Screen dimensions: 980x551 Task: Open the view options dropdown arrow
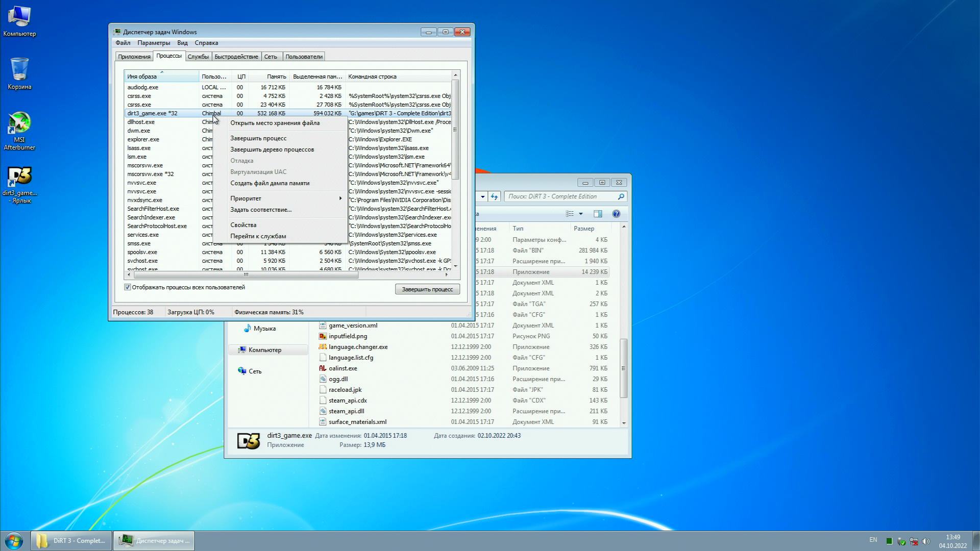[x=581, y=214]
